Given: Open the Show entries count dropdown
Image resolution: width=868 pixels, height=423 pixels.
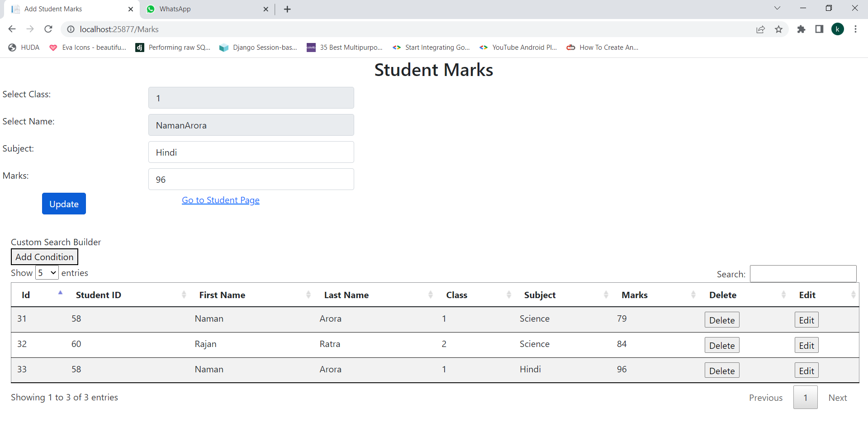Looking at the screenshot, I should pyautogui.click(x=47, y=273).
